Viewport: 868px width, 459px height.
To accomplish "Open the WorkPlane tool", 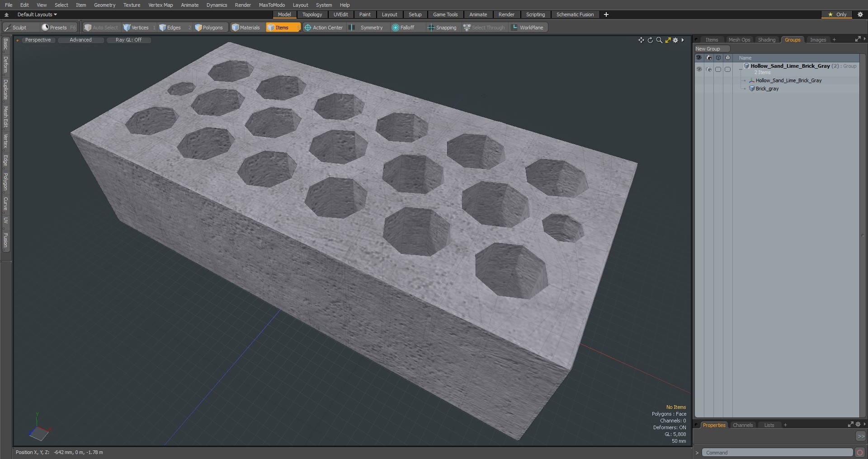I will pos(528,28).
